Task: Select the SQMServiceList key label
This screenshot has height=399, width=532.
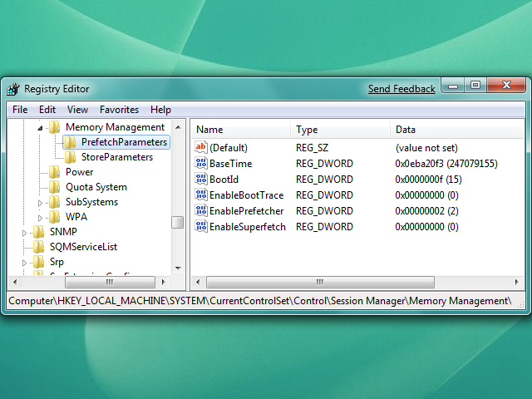Action: 83,247
